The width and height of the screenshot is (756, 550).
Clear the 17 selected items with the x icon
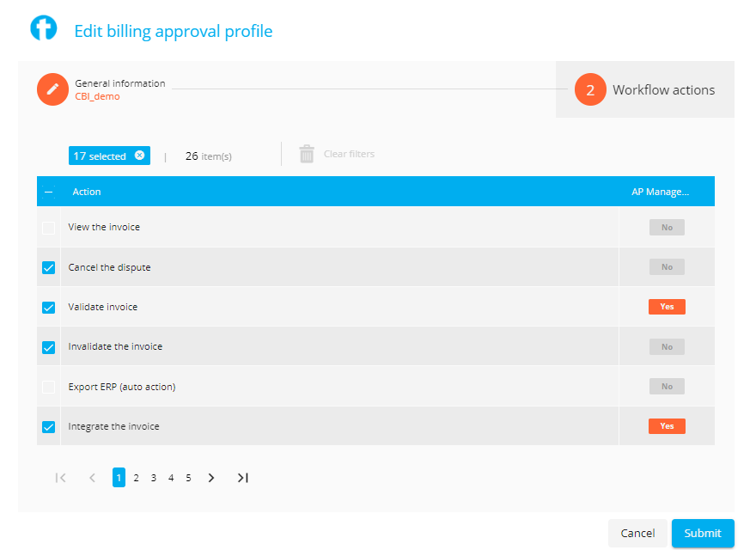tap(139, 156)
